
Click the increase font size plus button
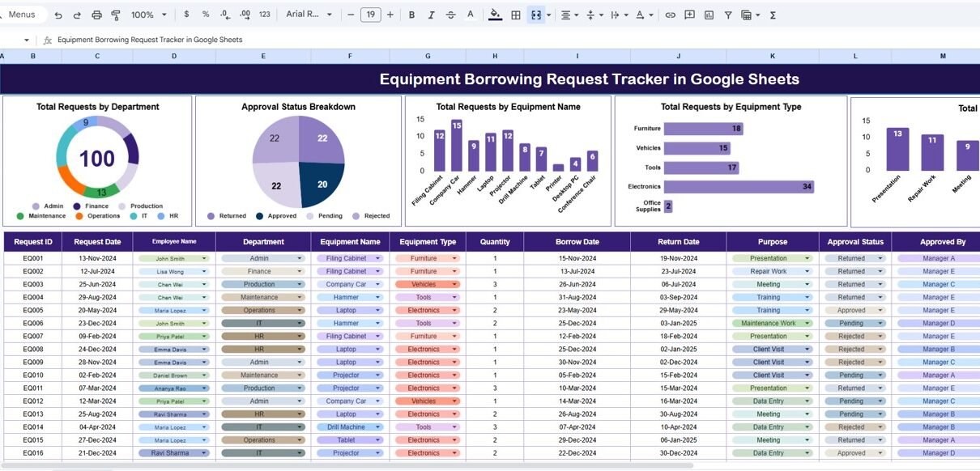390,15
